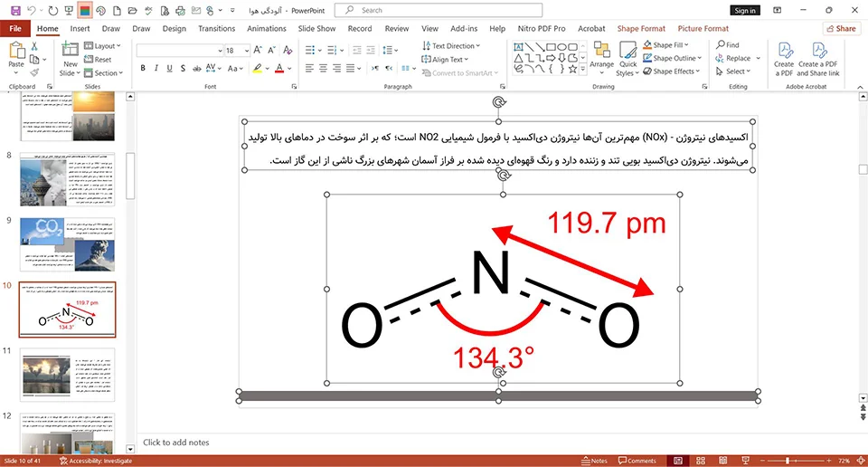Toggle the Comments pane in status bar
The image size is (868, 467).
[637, 461]
